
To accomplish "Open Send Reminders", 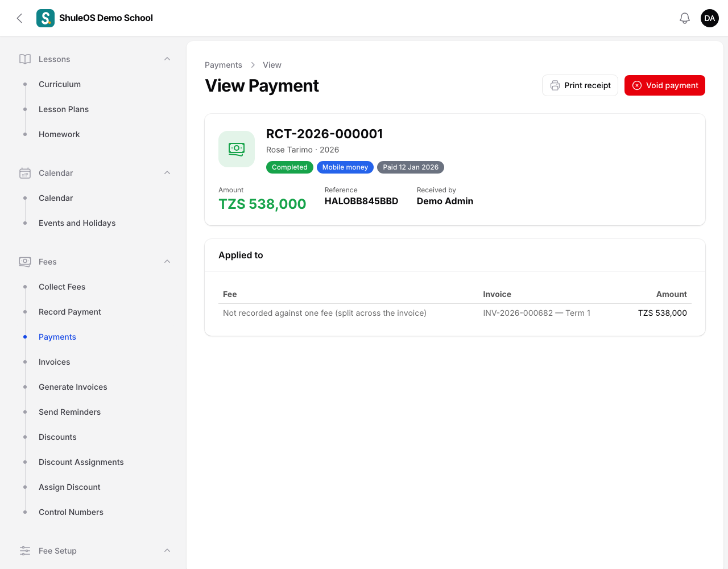I will click(69, 412).
